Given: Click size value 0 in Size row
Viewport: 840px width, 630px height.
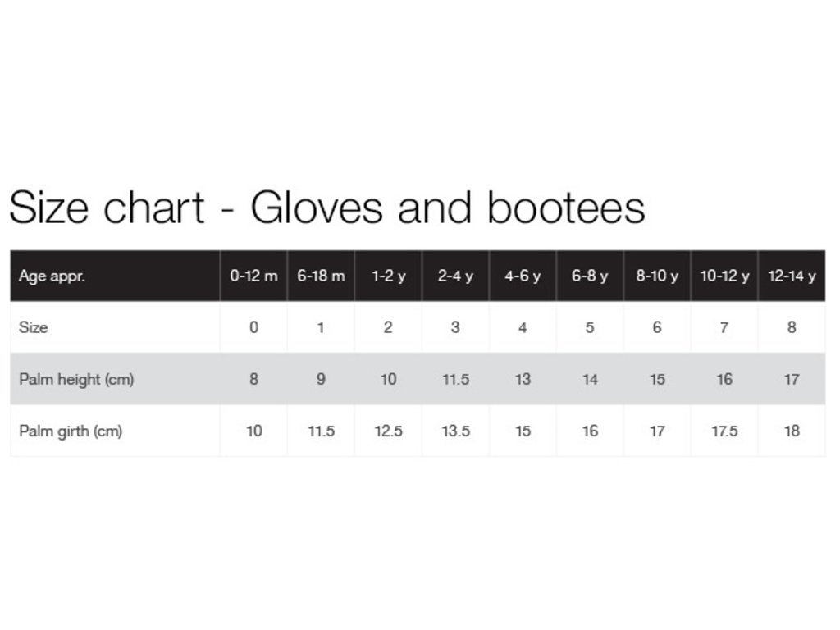Looking at the screenshot, I should (253, 327).
